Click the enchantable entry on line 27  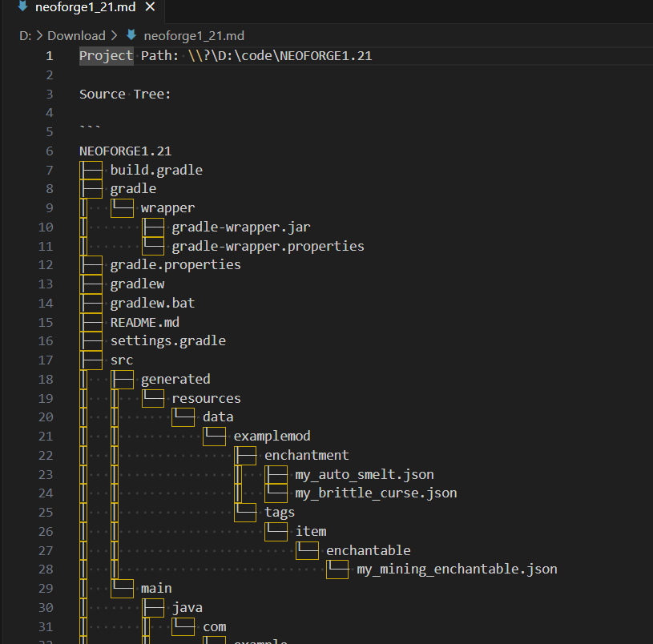[368, 551]
